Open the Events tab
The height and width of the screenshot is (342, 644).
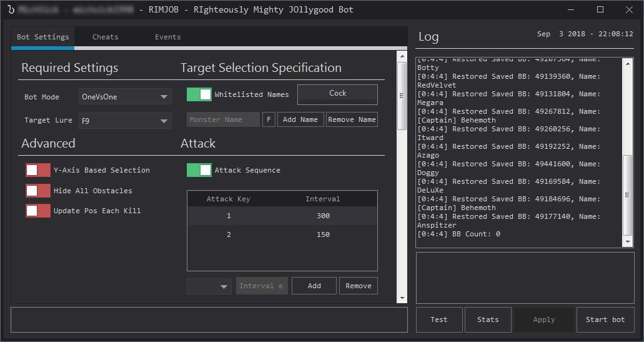(x=167, y=37)
